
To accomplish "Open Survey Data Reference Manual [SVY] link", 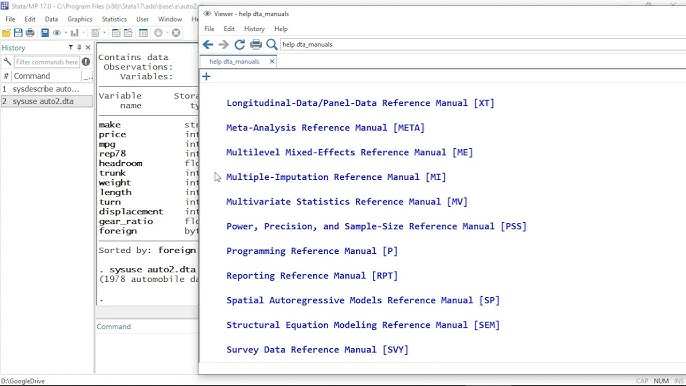I will pos(317,350).
